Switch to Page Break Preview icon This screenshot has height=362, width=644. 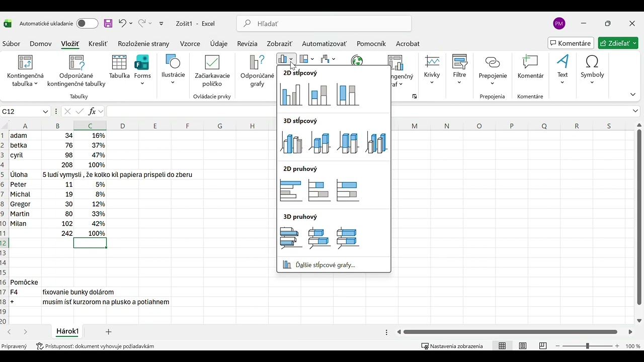click(543, 346)
